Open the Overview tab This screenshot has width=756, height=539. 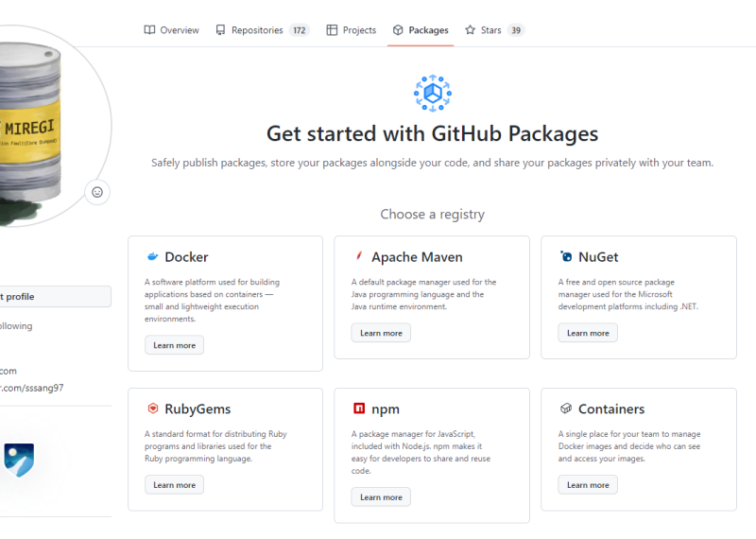pyautogui.click(x=171, y=30)
